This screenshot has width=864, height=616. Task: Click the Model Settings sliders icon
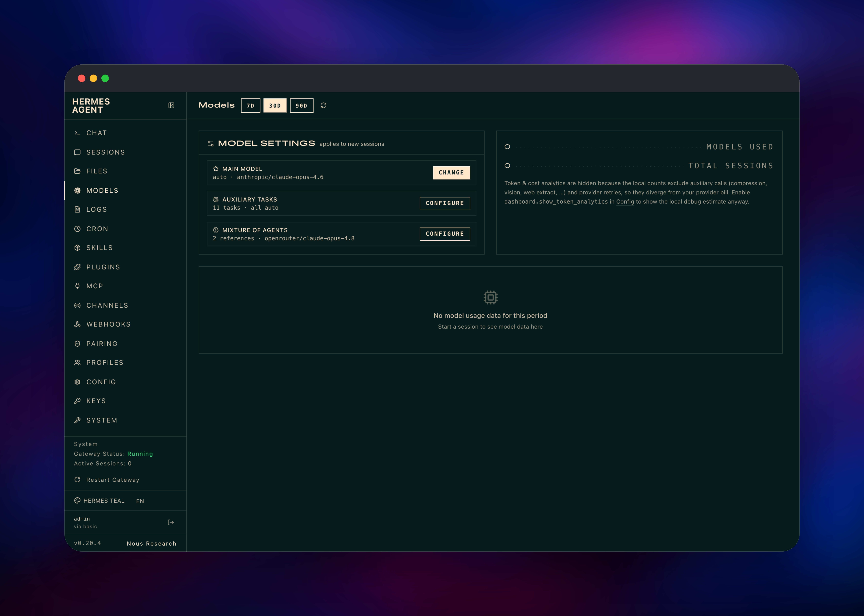[211, 143]
